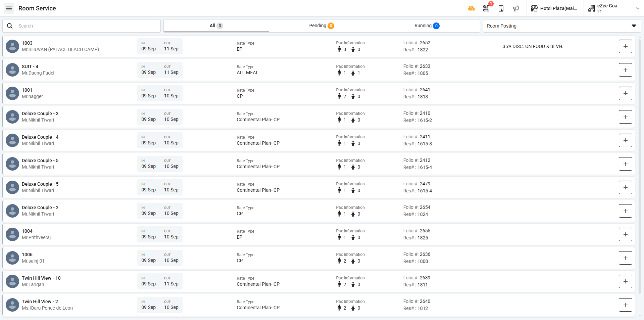Screen dimensions: 644x320
Task: Click 11 Sep checkout date for room 1003
Action: click(171, 49)
